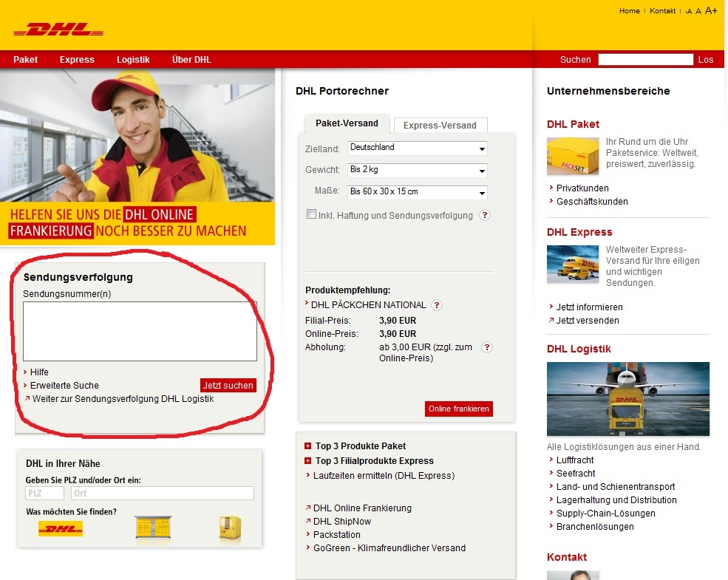Viewport: 728px width, 580px height.
Task: Open the Privatkunden link
Action: coord(582,188)
